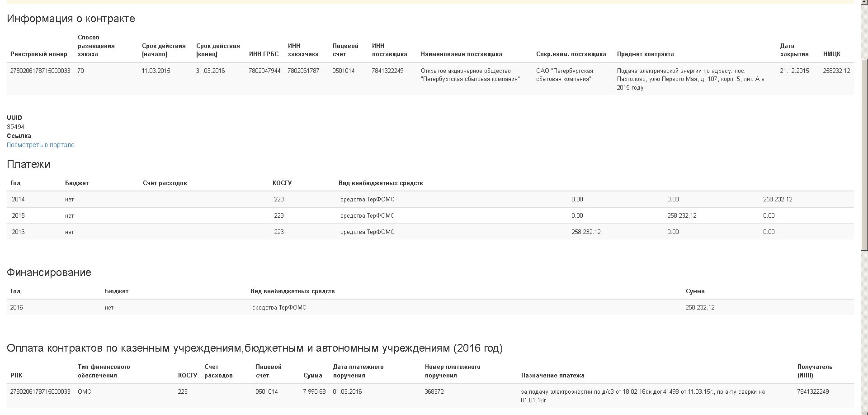Click the 'Реестровый номер' column header
This screenshot has width=868, height=415.
tap(39, 54)
